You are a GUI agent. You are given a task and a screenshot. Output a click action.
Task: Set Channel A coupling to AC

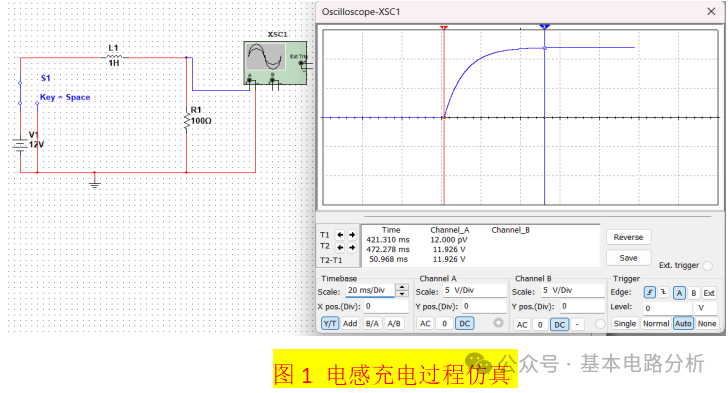coord(425,324)
